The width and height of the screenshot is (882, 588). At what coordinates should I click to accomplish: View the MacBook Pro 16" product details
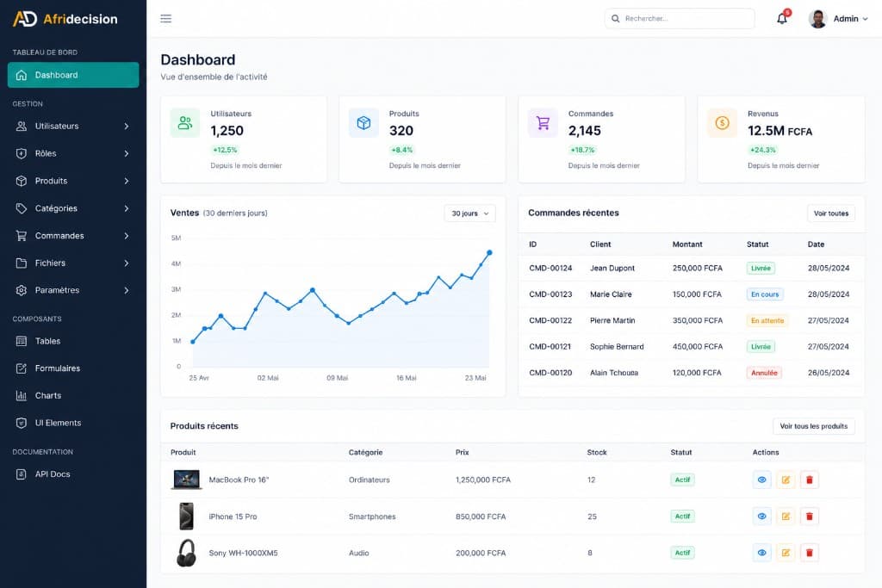(x=761, y=480)
